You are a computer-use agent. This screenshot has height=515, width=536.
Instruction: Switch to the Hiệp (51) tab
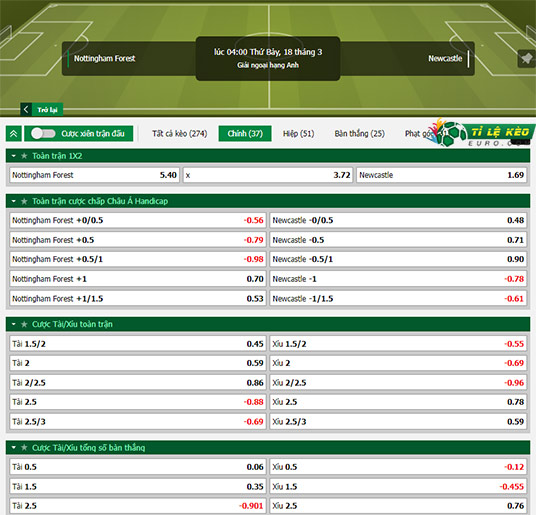pos(298,133)
